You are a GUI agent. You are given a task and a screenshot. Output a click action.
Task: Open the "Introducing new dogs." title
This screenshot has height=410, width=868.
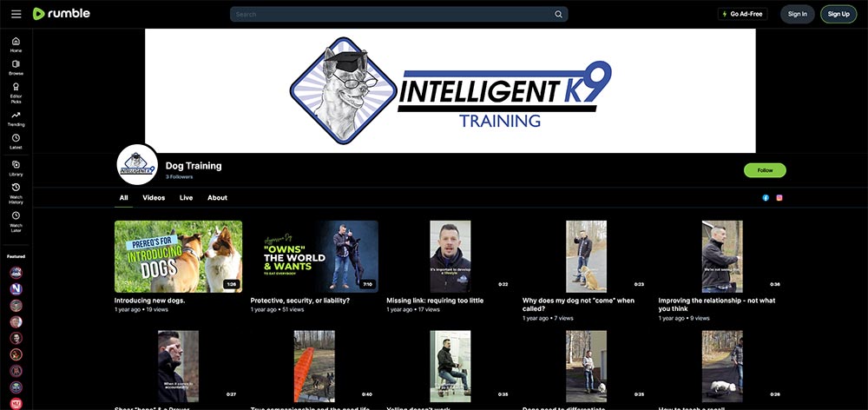click(x=149, y=301)
